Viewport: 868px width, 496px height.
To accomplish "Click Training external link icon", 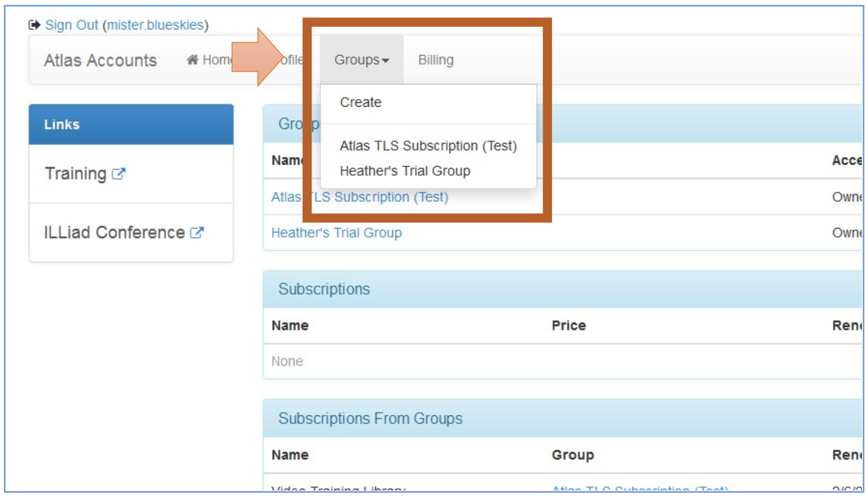I will click(119, 174).
